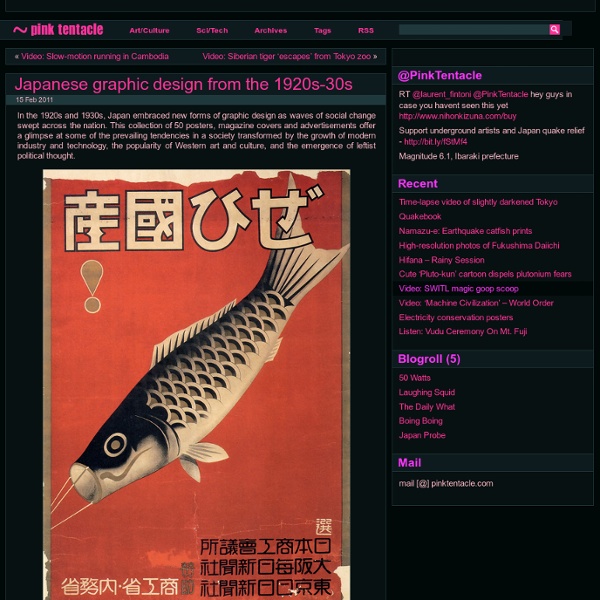
Task: Visit the Boing Boing blogroll link
Action: [421, 421]
